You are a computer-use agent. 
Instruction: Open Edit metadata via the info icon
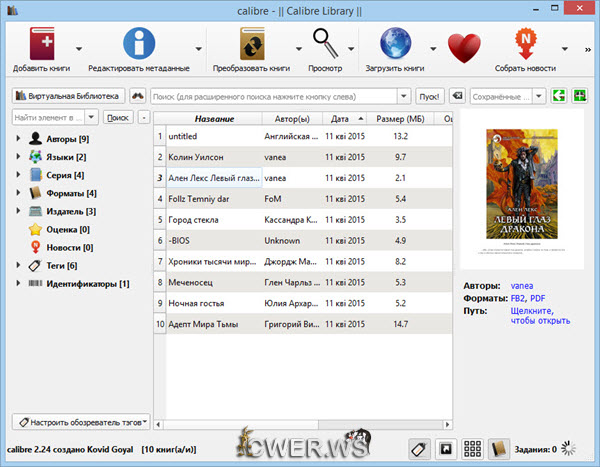138,45
